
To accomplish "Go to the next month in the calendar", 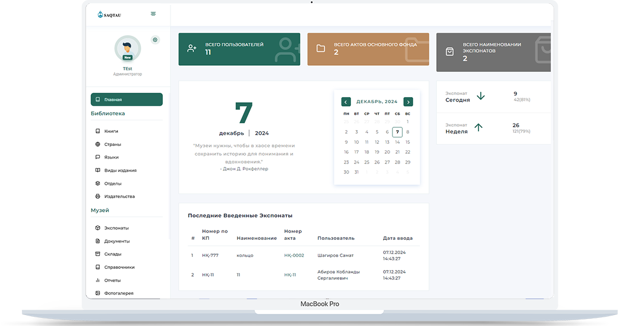I will (x=408, y=102).
